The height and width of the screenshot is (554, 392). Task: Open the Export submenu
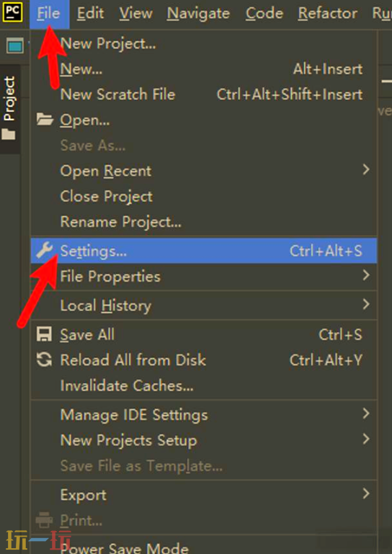204,495
